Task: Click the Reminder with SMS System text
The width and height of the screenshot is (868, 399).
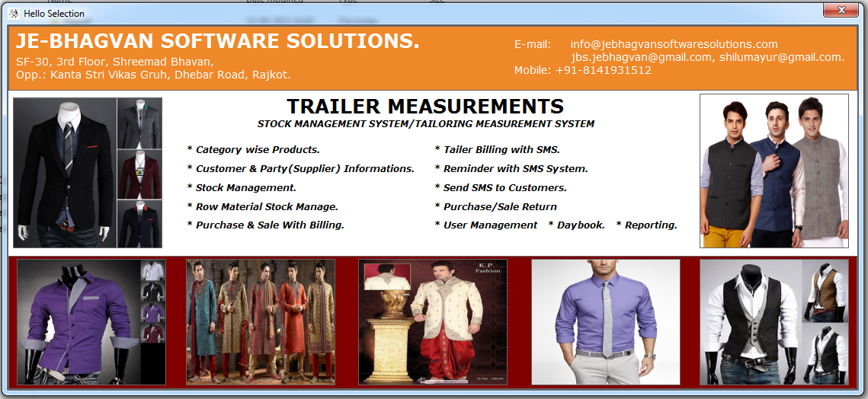Action: 511,169
